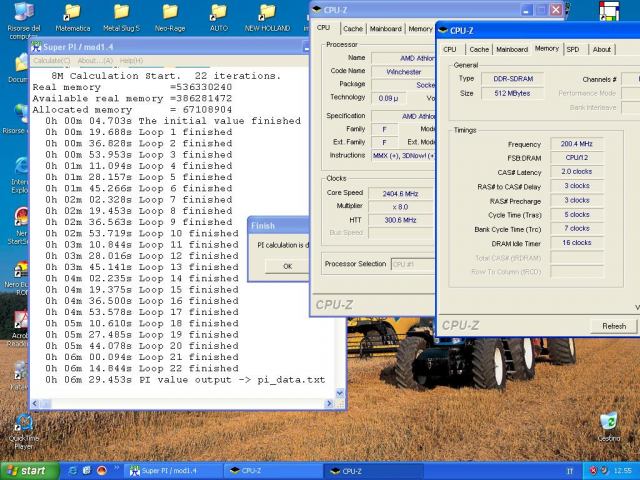This screenshot has width=640, height=480.
Task: Select CPU tab in rear CPU-Z window
Action: coord(324,28)
